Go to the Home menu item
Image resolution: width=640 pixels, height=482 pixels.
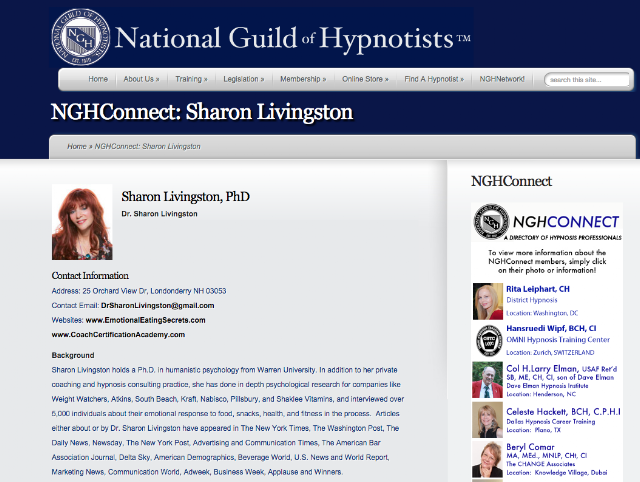pyautogui.click(x=98, y=79)
